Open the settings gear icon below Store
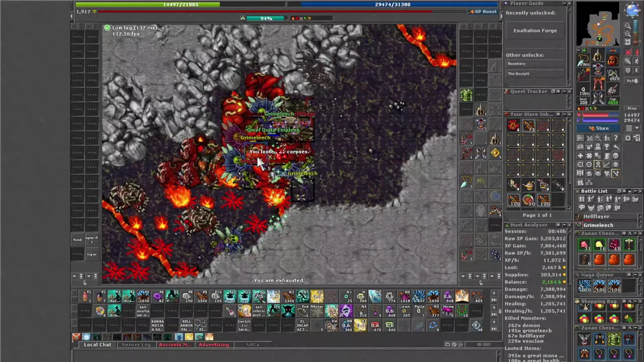The height and width of the screenshot is (362, 644). tap(628, 138)
